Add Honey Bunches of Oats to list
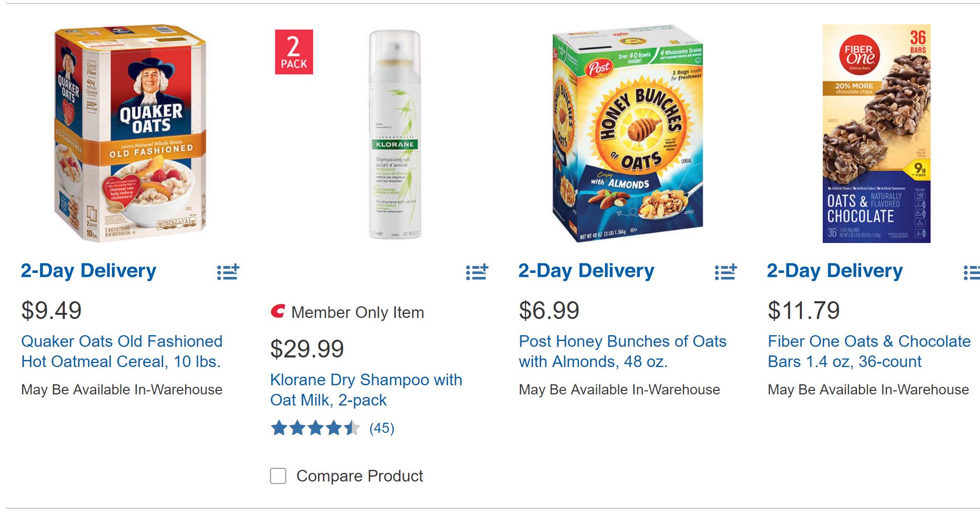This screenshot has height=523, width=980. 725,272
